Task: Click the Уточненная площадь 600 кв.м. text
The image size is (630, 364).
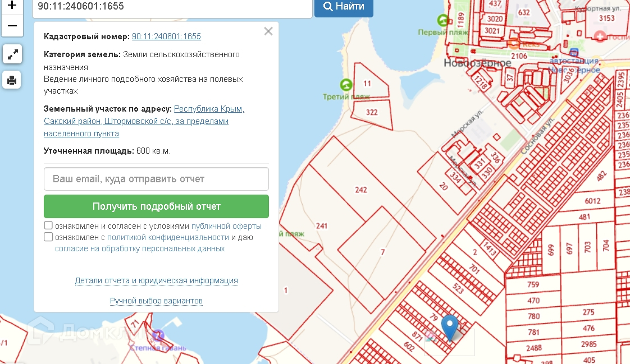Action: point(107,151)
